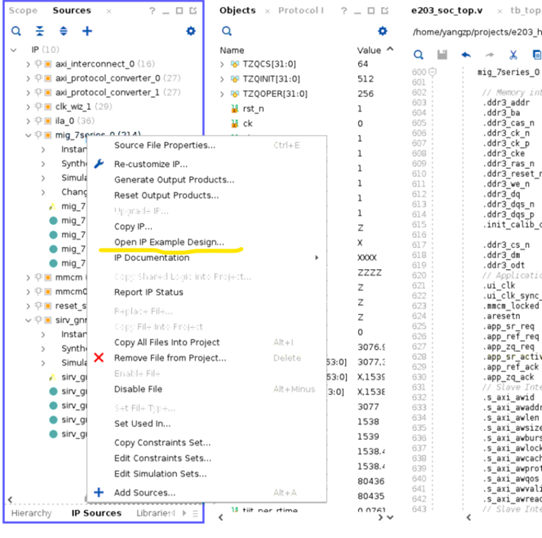Expand the axi_protocol_converter_1 node
Image resolution: width=542 pixels, height=538 pixels.
click(x=28, y=93)
